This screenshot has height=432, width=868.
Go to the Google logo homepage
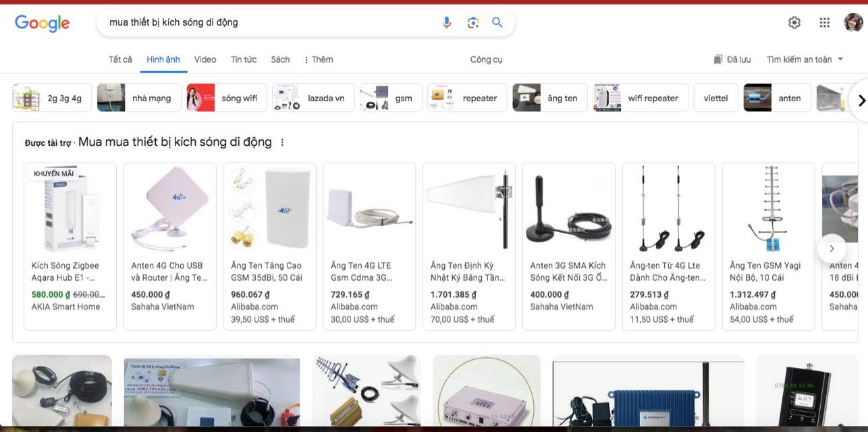(x=42, y=23)
